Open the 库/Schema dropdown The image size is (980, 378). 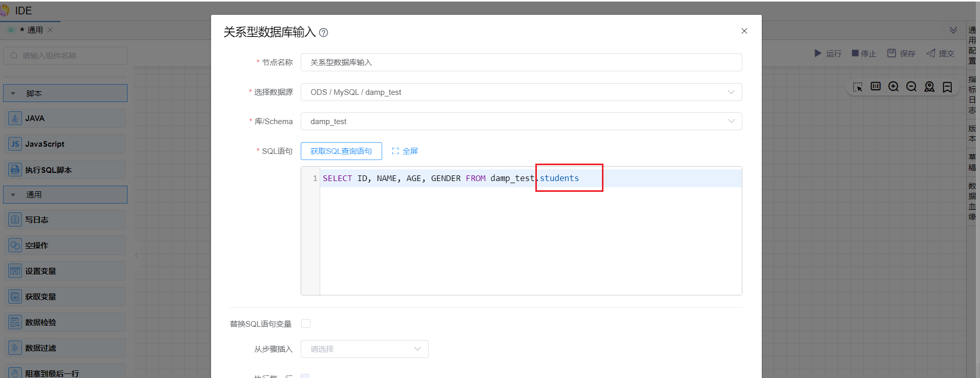[521, 122]
